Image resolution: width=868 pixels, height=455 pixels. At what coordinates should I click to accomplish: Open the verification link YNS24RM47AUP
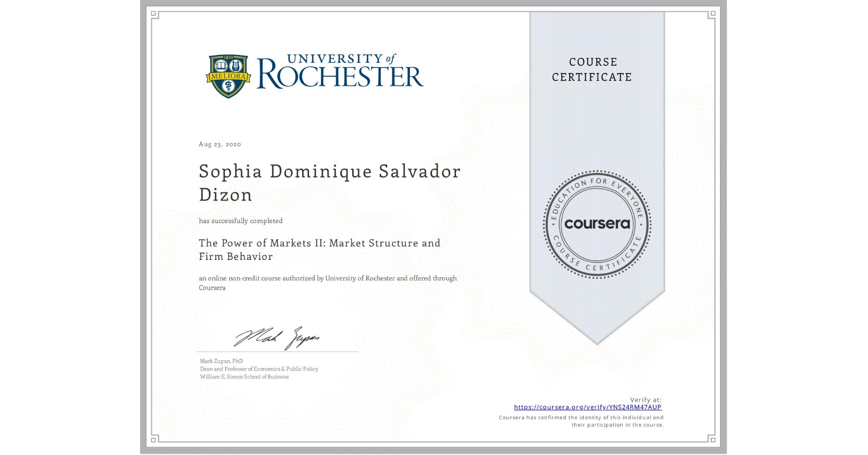[587, 407]
